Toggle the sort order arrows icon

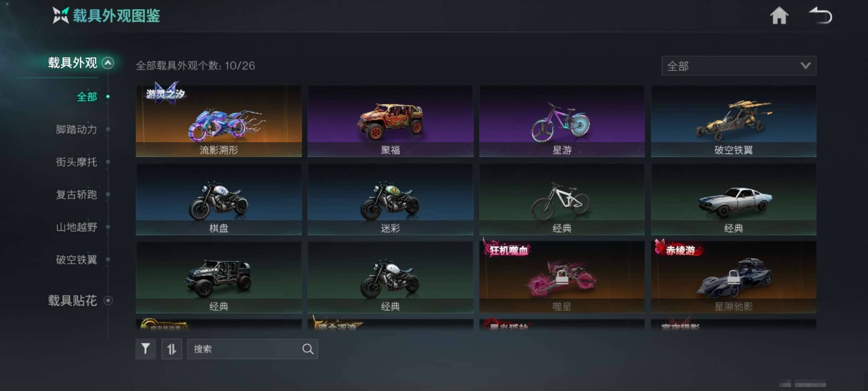point(171,349)
